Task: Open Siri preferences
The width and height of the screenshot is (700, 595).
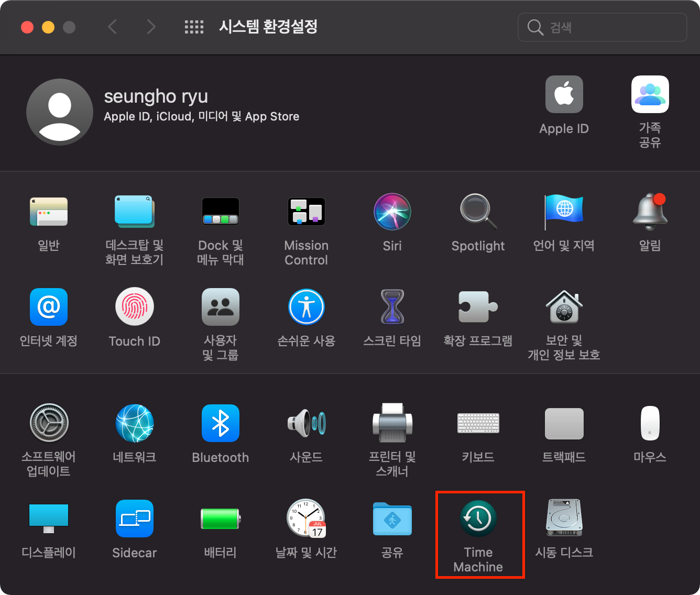Action: click(392, 212)
